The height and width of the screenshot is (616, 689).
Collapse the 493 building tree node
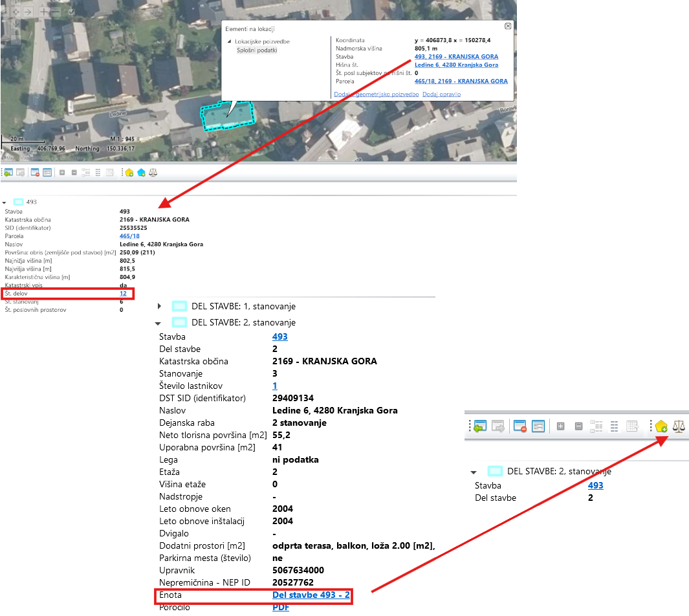coord(5,203)
